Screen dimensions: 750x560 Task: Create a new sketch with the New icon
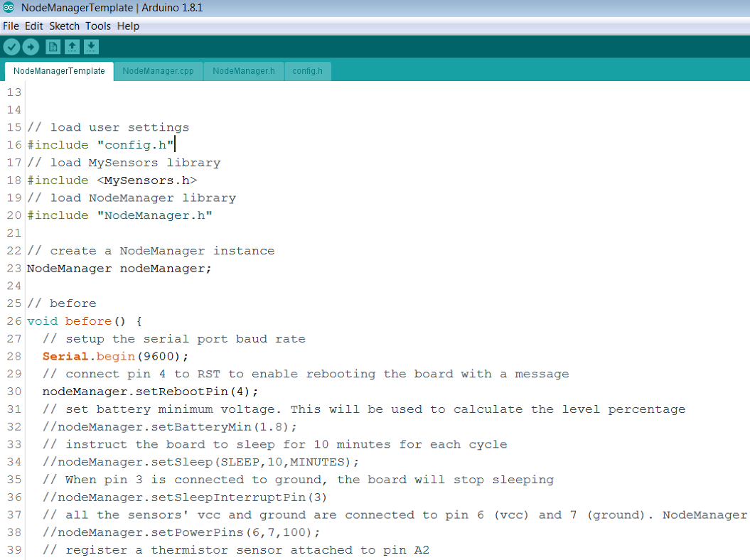pyautogui.click(x=53, y=46)
